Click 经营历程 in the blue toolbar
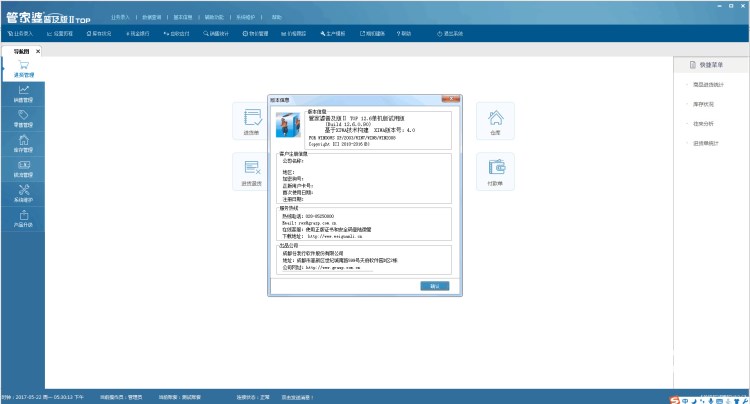 tap(60, 33)
